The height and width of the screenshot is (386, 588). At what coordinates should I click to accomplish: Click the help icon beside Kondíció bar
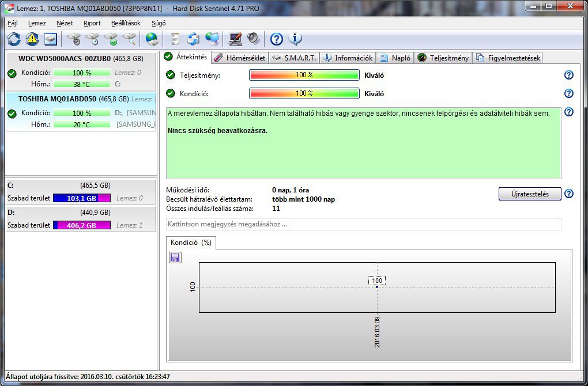tap(569, 93)
